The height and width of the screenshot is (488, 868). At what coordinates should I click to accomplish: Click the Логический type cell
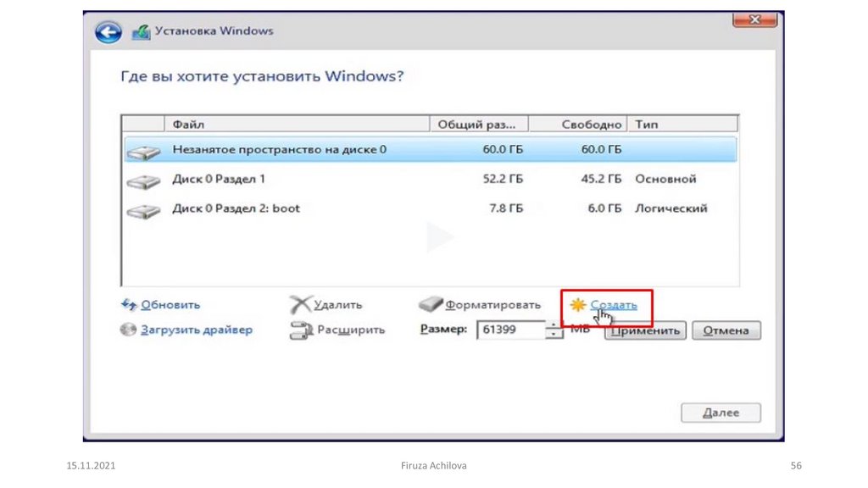[x=671, y=208]
